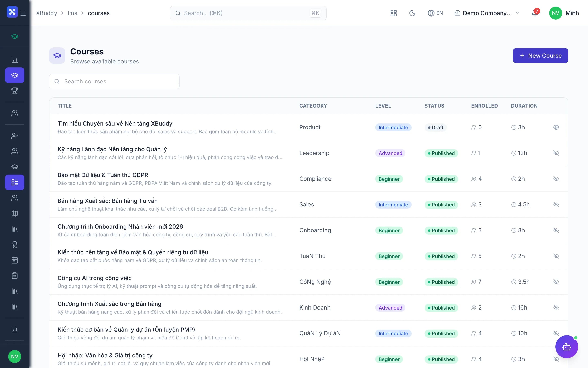This screenshot has width=588, height=368.
Task: Click the CôNg Nghệ category cell
Action: pos(315,282)
